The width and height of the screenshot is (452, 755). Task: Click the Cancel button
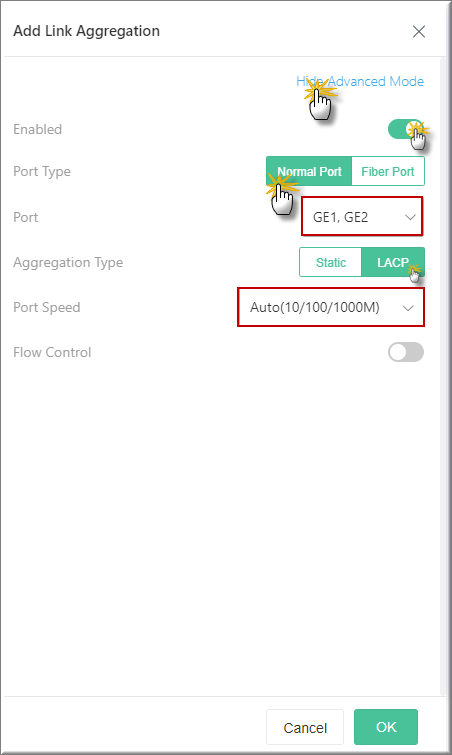pyautogui.click(x=305, y=727)
